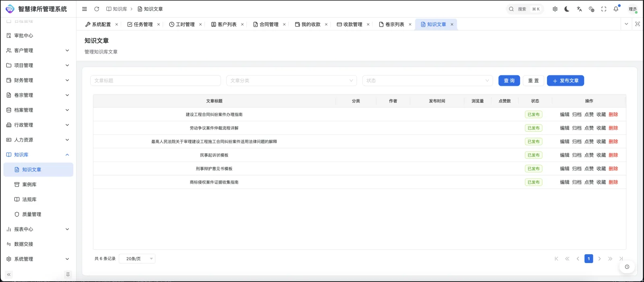The height and width of the screenshot is (282, 644).
Task: Click the floating clock history button
Action: [627, 267]
